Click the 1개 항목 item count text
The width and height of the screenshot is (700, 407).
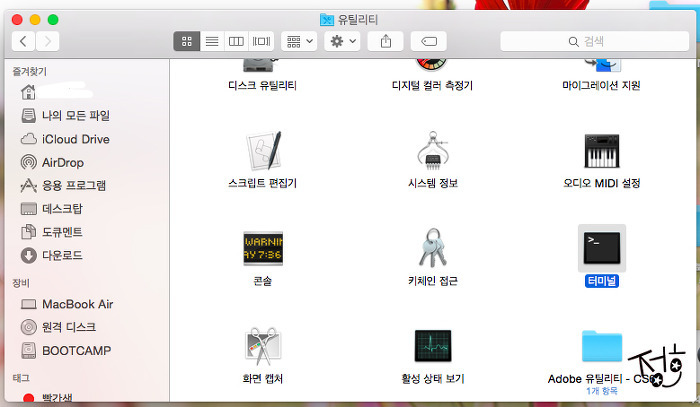[x=602, y=391]
